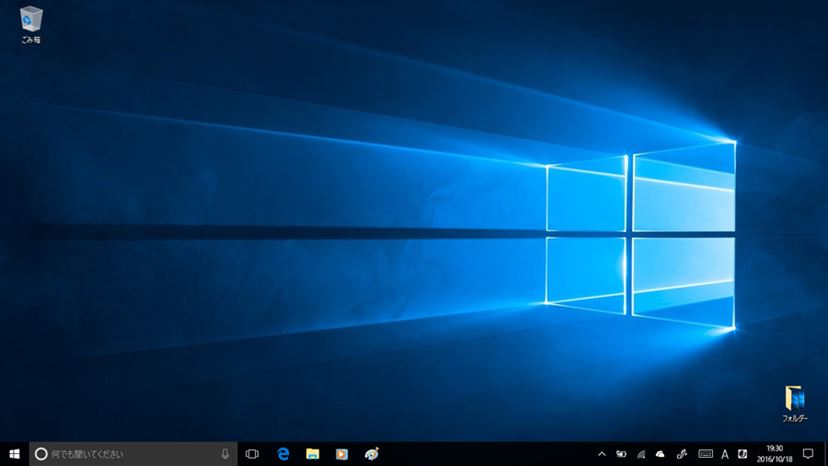
Task: Open the paint palette app on taskbar
Action: pos(371,454)
